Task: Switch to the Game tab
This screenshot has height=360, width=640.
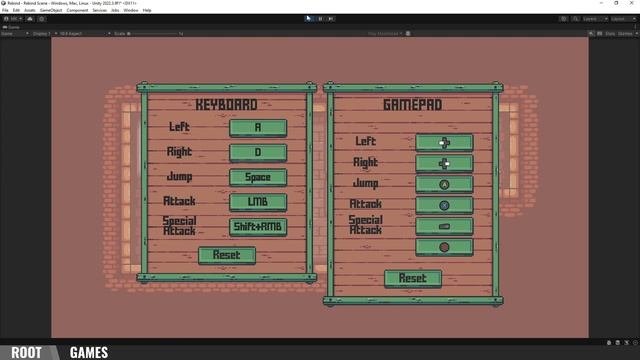Action: tap(11, 27)
